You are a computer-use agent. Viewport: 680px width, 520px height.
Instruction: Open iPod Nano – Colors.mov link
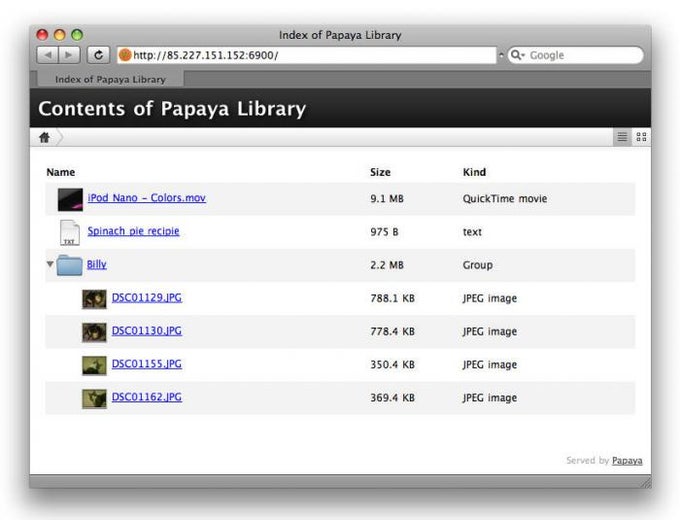pyautogui.click(x=147, y=198)
